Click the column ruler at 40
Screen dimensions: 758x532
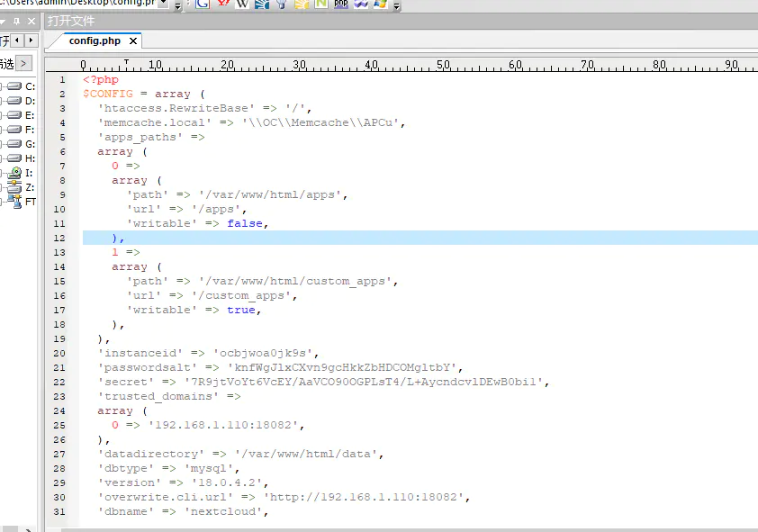371,65
